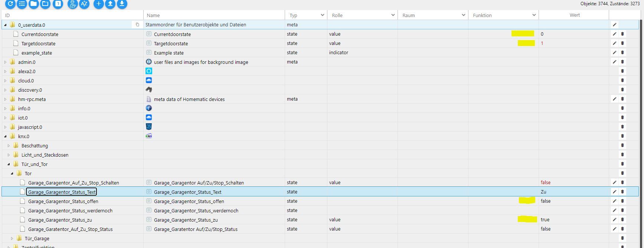
Task: Delete the example_state object
Action: click(622, 53)
